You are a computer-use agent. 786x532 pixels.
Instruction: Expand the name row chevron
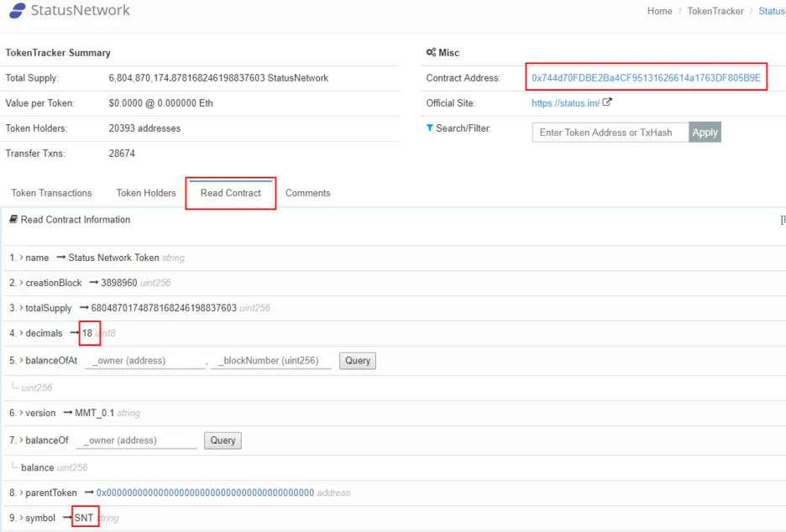point(22,258)
